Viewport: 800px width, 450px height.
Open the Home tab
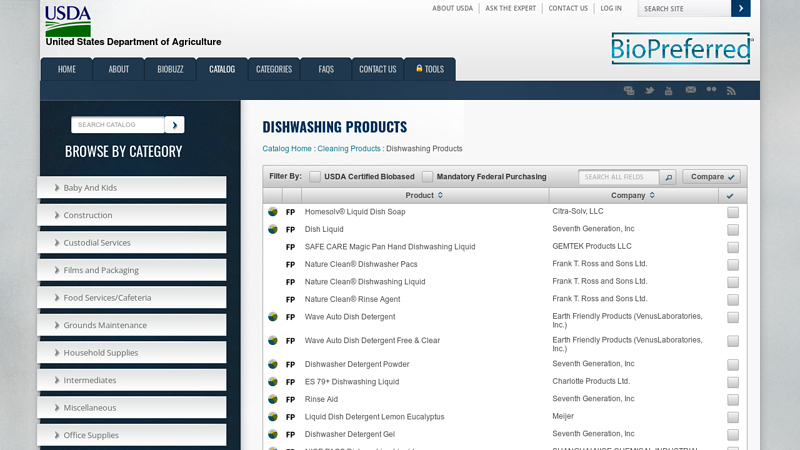tap(67, 69)
